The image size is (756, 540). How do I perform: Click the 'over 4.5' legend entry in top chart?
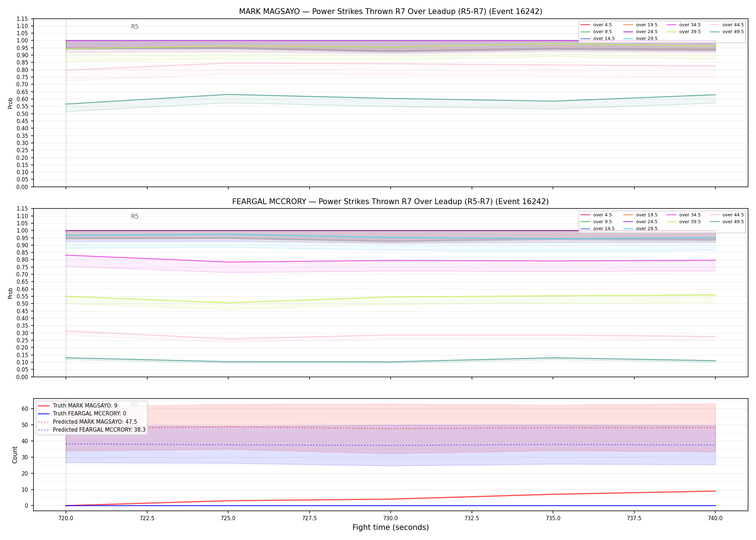pyautogui.click(x=596, y=25)
